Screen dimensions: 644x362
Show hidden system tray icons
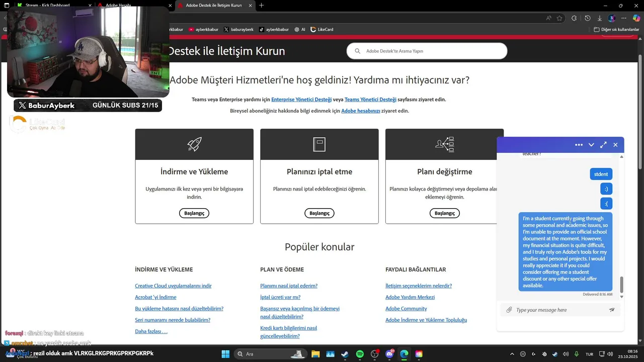[x=512, y=354]
